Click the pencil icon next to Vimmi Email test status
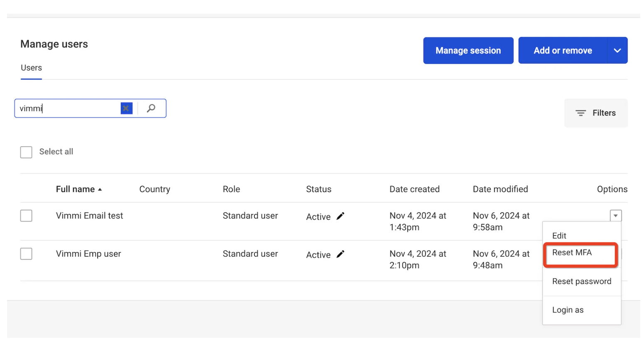Viewport: 644px width, 345px height. coord(340,216)
